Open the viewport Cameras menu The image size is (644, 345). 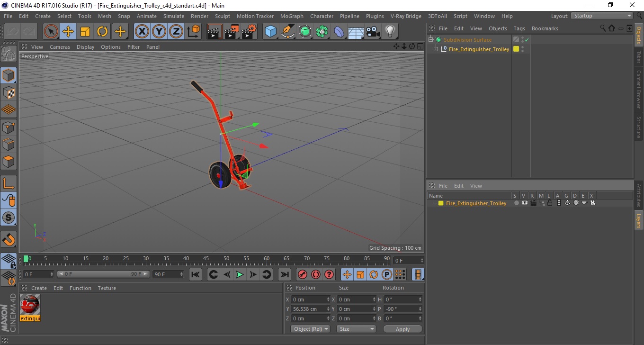60,47
